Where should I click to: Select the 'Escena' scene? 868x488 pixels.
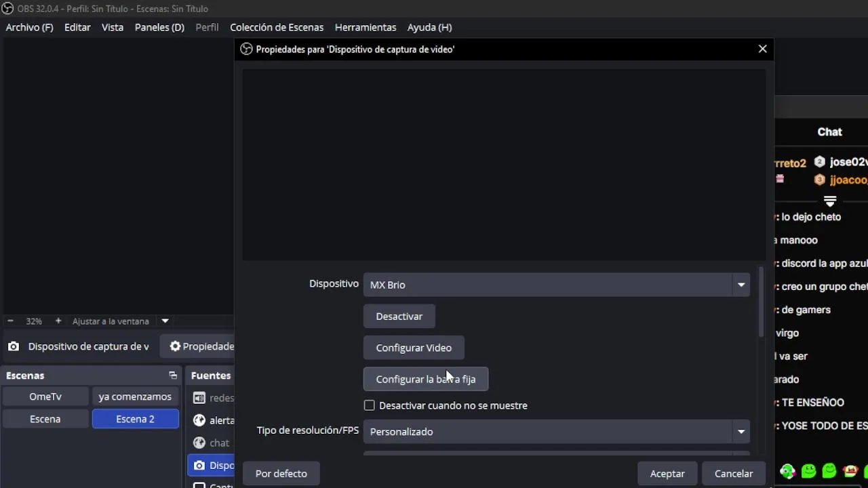(45, 419)
